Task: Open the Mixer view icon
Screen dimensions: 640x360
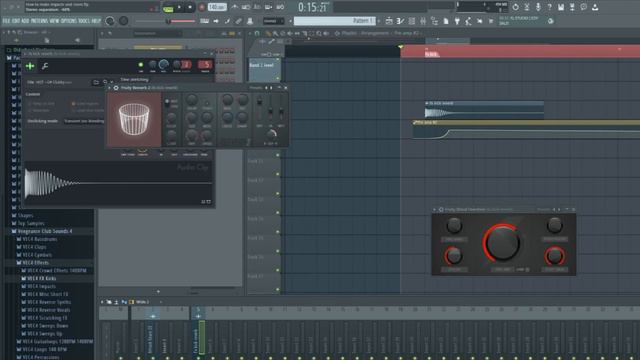Action: point(423,21)
